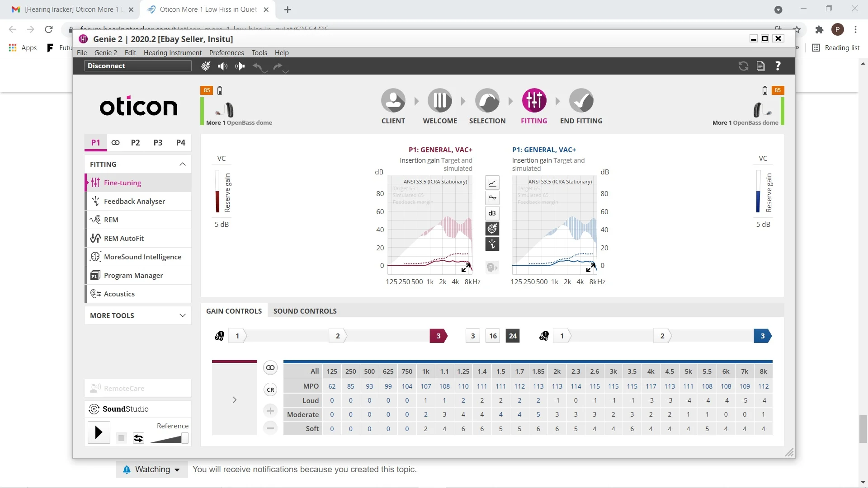Select 16 channels view button

pos(493,336)
